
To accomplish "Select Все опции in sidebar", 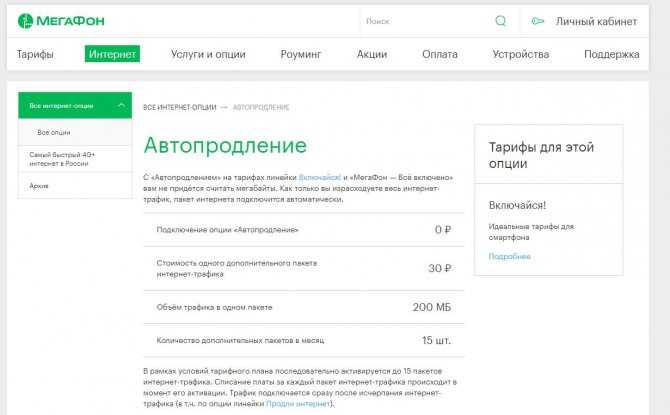I will [x=75, y=132].
